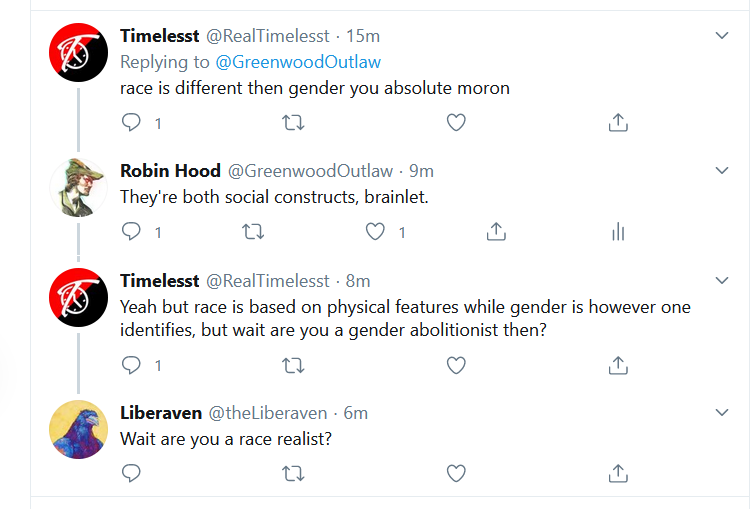The width and height of the screenshot is (753, 509).
Task: Reply to Robin Hood's tweet
Action: click(x=132, y=232)
